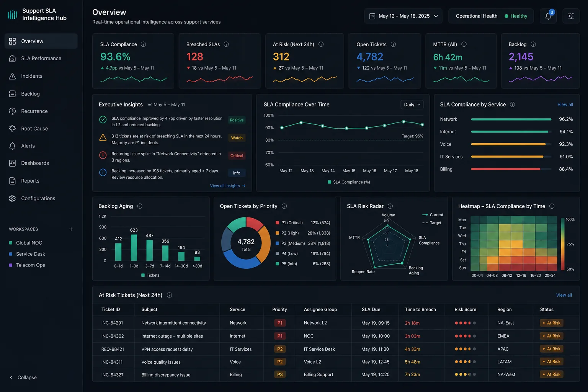Show info for SLA Risk Radar
The height and width of the screenshot is (392, 588).
pyautogui.click(x=390, y=206)
